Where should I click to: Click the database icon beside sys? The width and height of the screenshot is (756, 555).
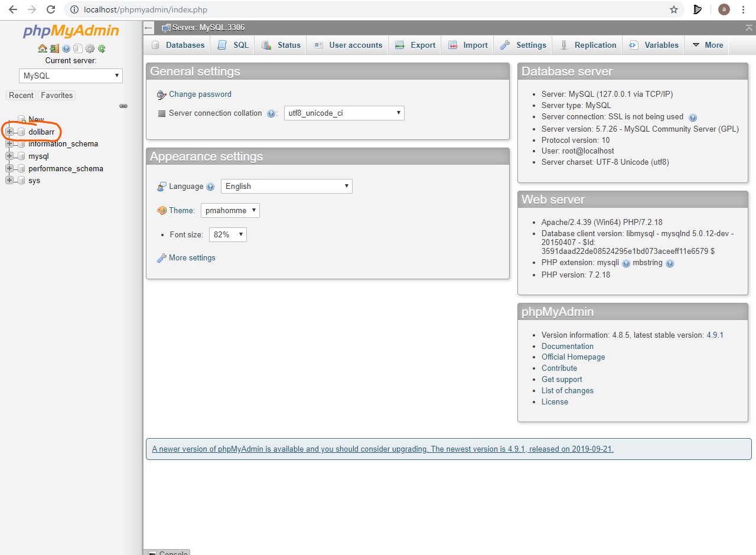pyautogui.click(x=21, y=181)
